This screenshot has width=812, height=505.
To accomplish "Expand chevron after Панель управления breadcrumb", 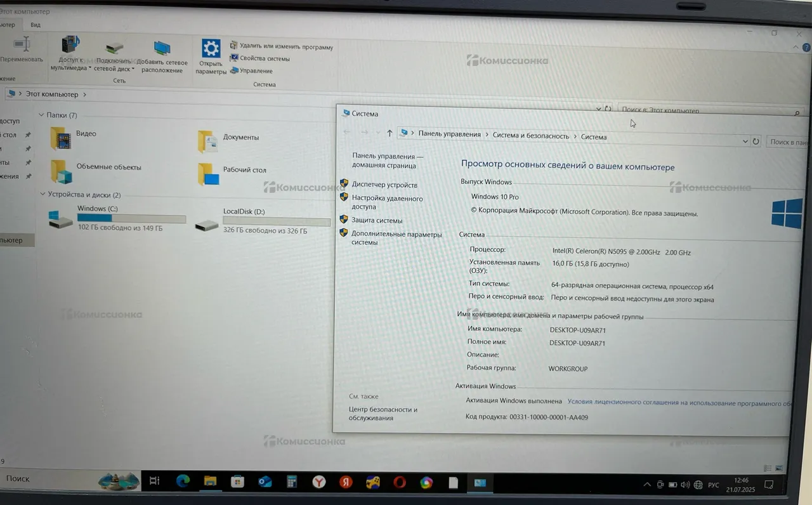I will coord(487,134).
